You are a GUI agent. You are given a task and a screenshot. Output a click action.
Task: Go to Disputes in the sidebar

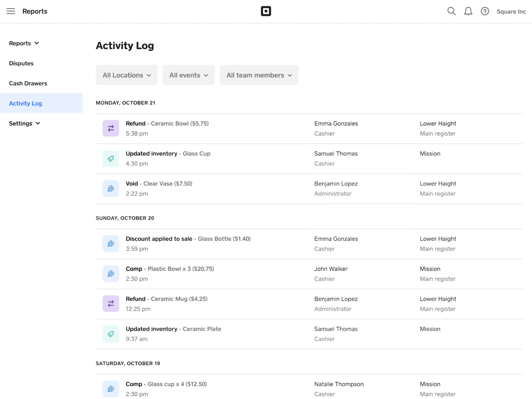tap(21, 63)
